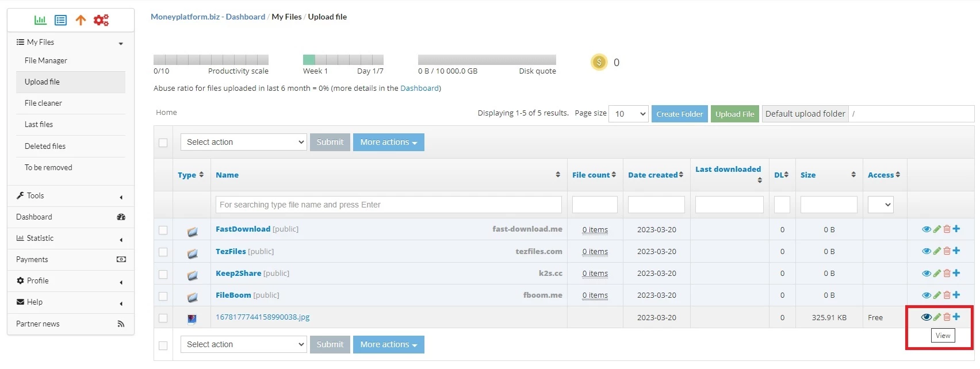The image size is (980, 369).
Task: Click the Disk quote progress bar
Action: (x=487, y=60)
